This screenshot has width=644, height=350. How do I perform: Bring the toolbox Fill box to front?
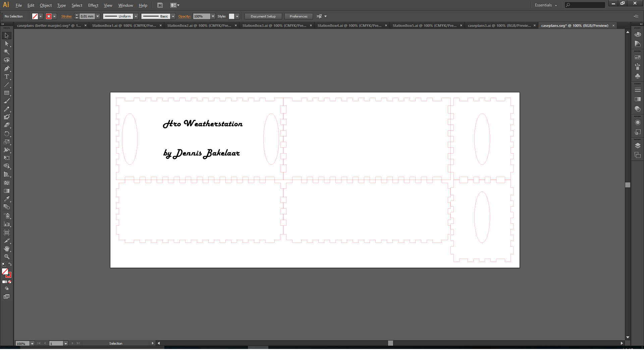click(5, 271)
